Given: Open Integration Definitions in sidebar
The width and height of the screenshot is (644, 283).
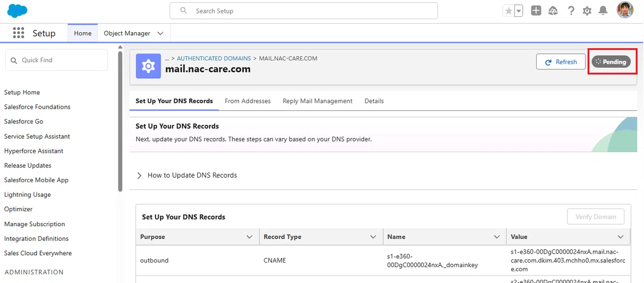Looking at the screenshot, I should point(36,239).
